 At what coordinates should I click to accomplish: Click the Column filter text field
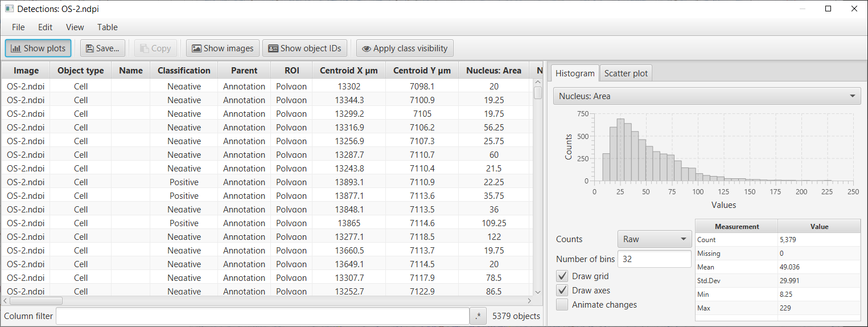(x=262, y=316)
